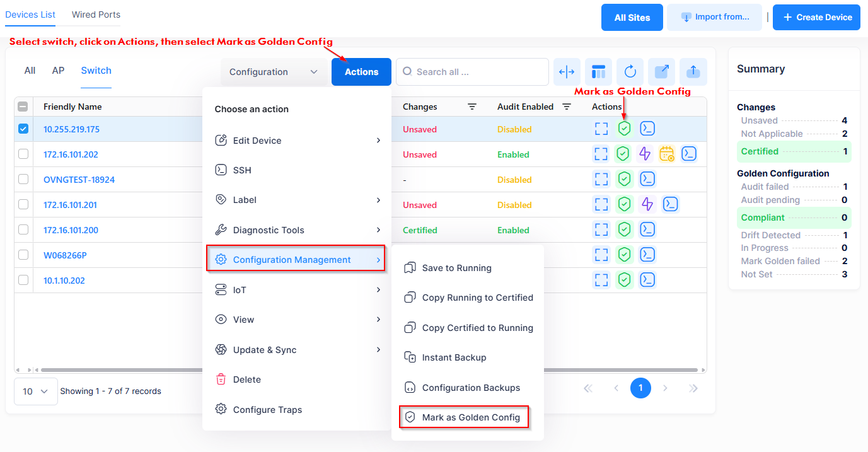
Task: Click the refresh icon in the toolbar
Action: point(630,72)
